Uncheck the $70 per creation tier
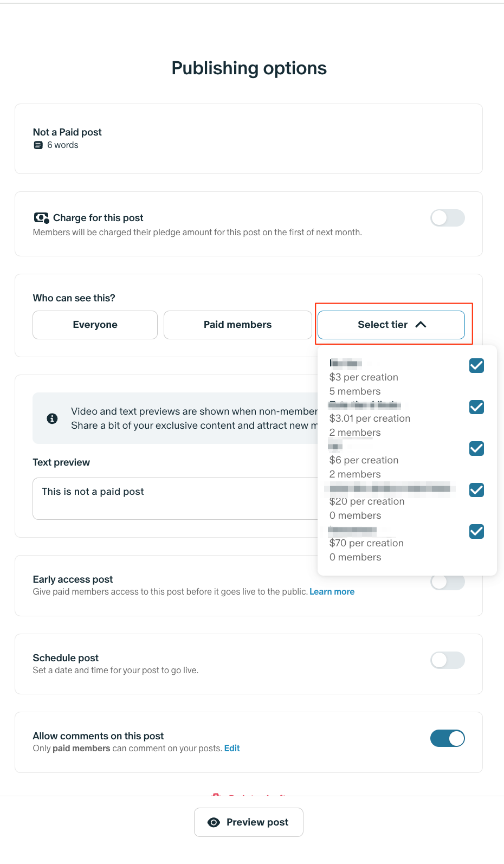Image resolution: width=504 pixels, height=864 pixels. 476,531
